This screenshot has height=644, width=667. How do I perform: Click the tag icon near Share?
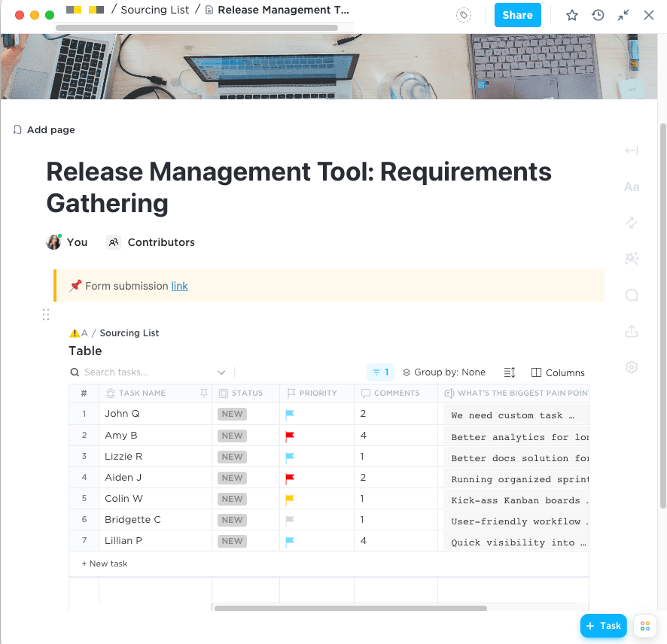pos(464,15)
